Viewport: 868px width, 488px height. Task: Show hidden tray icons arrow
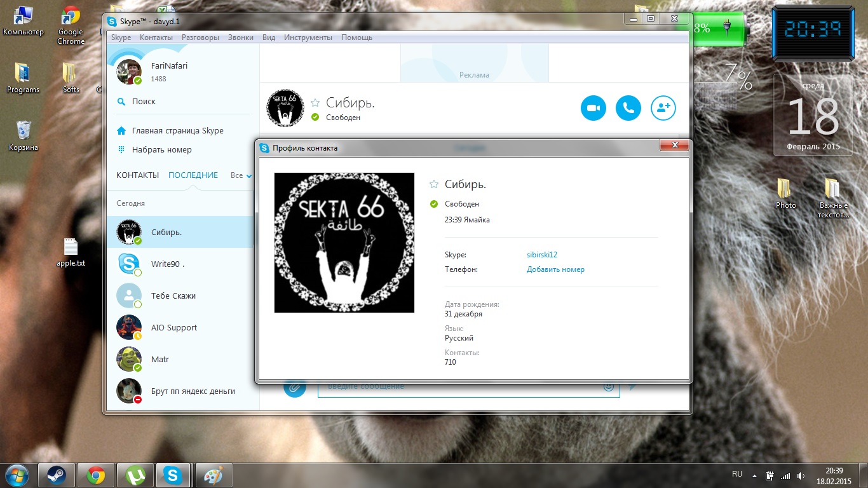point(754,475)
